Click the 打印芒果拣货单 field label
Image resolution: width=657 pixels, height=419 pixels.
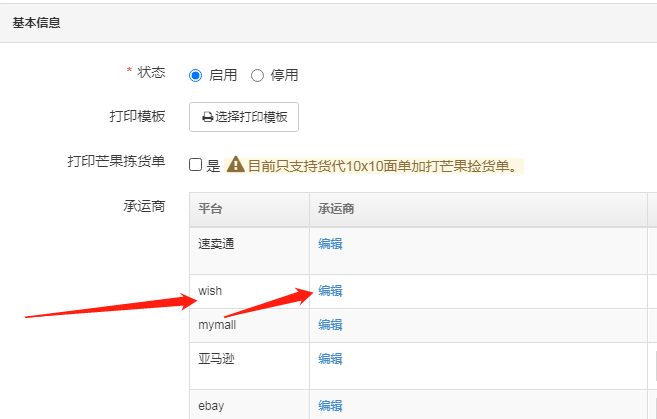pos(116,161)
